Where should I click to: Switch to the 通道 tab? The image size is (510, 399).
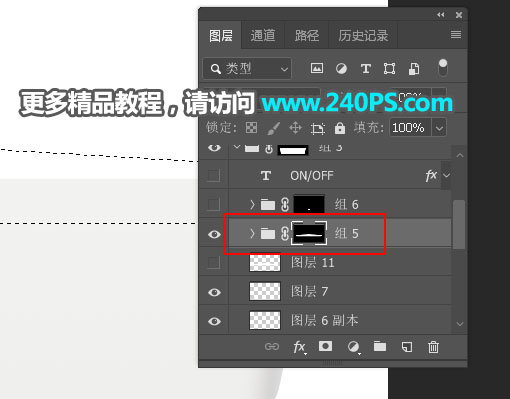click(263, 35)
